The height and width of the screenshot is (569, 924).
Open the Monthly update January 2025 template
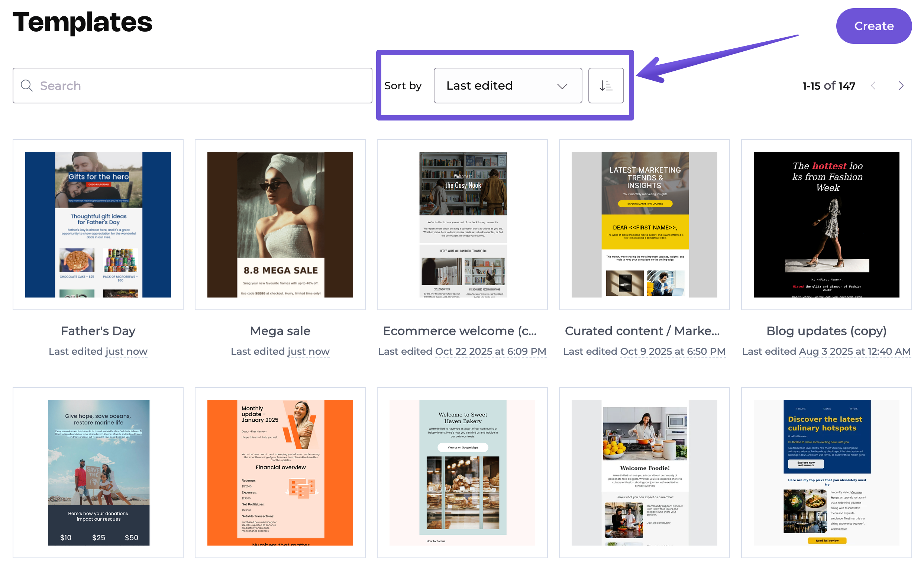tap(280, 472)
